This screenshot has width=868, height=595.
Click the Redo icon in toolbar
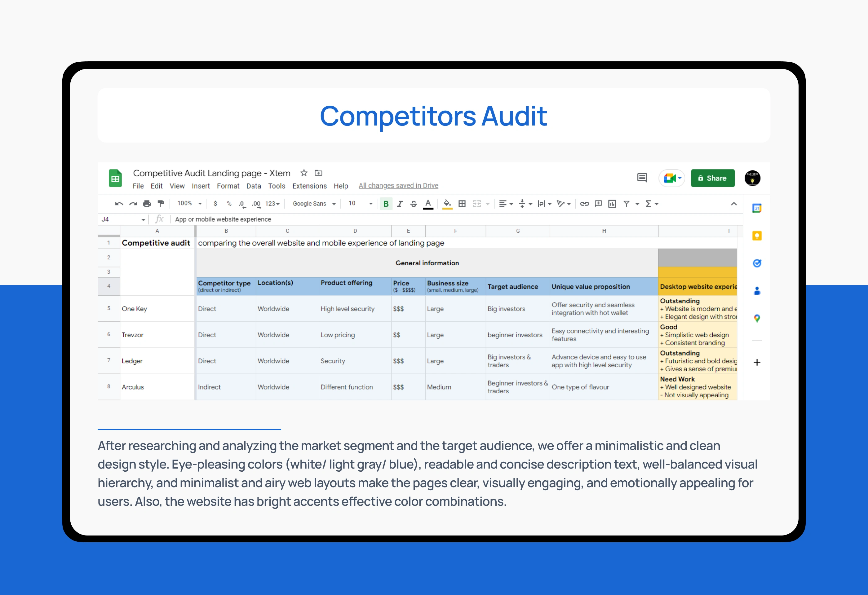tap(133, 204)
